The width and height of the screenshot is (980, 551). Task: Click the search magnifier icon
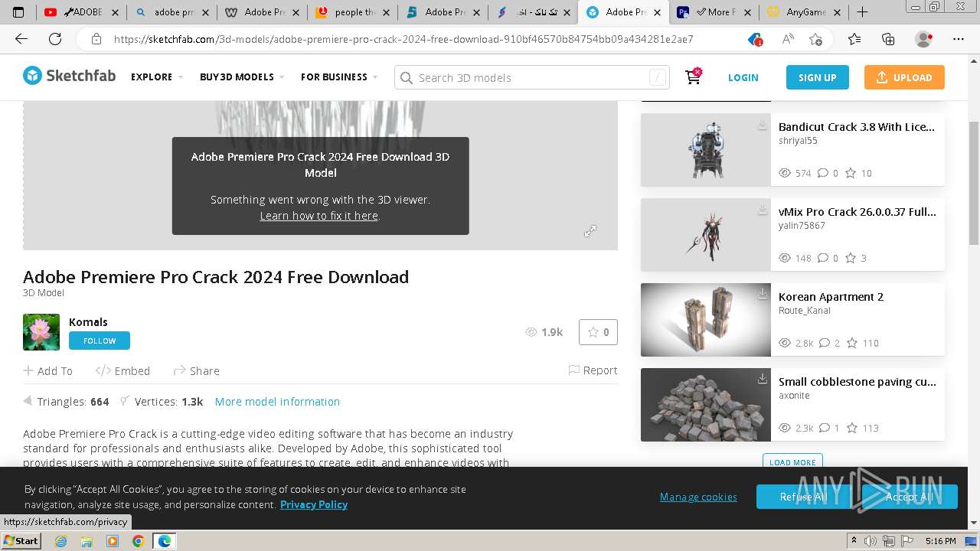point(406,78)
